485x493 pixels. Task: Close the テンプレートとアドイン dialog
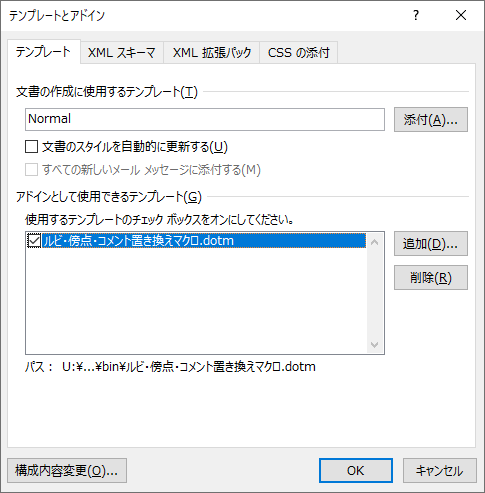click(x=461, y=15)
